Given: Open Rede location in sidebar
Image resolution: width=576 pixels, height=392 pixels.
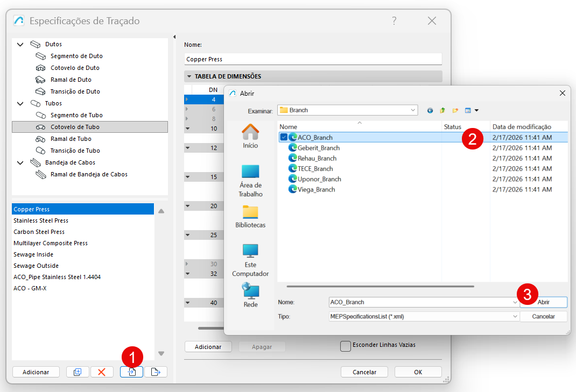Looking at the screenshot, I should [250, 295].
